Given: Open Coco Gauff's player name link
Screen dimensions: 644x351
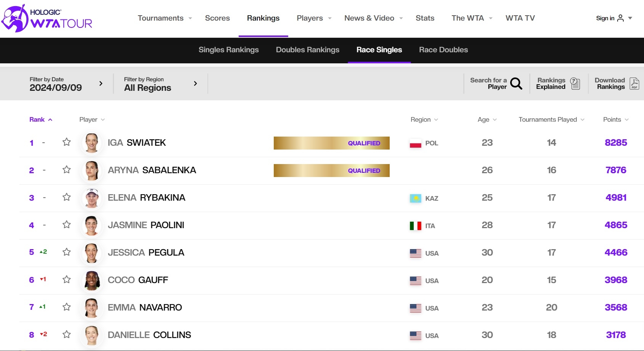Looking at the screenshot, I should [x=138, y=280].
